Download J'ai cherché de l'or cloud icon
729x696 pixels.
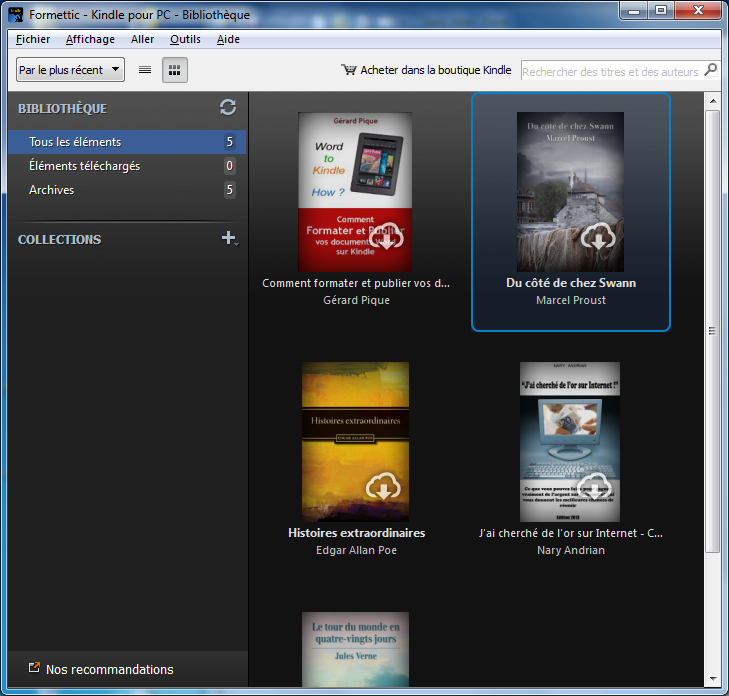595,486
